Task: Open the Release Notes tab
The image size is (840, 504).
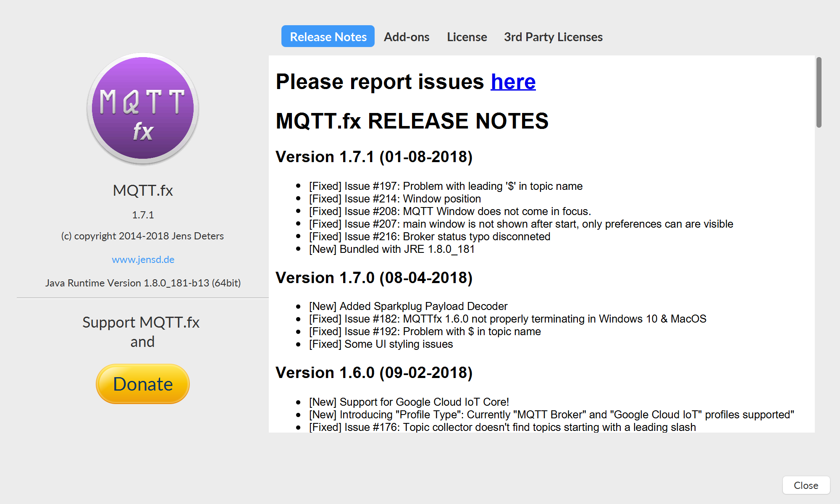Action: pos(328,37)
